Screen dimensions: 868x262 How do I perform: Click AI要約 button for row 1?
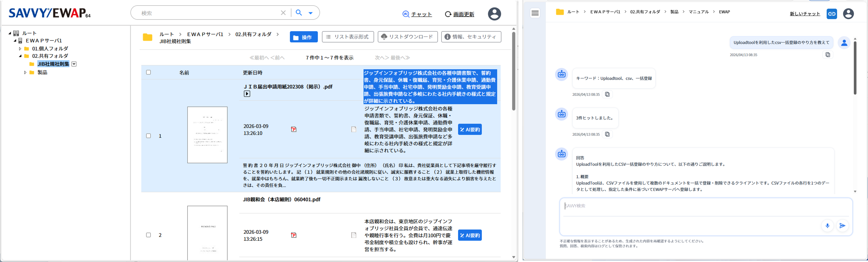[x=470, y=130]
